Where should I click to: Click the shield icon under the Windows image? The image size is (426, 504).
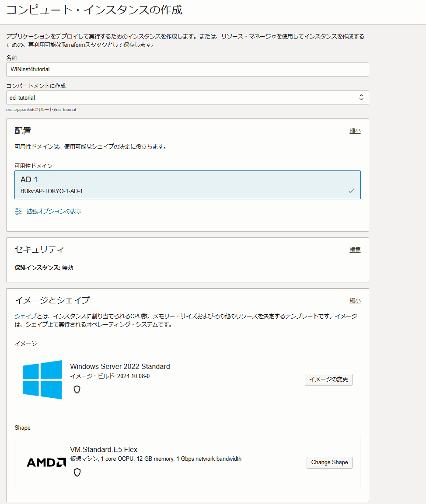tap(77, 389)
